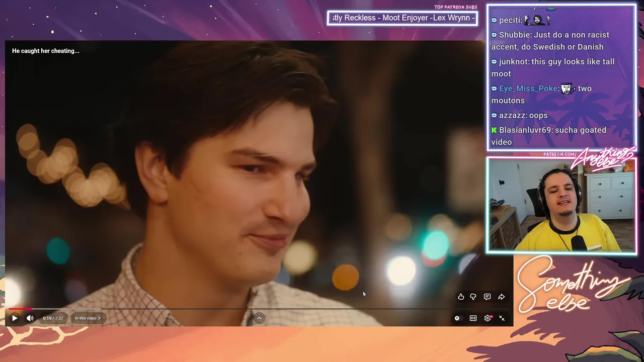Click Blasianluvr69's 'sucha goated video' message

pos(549,136)
